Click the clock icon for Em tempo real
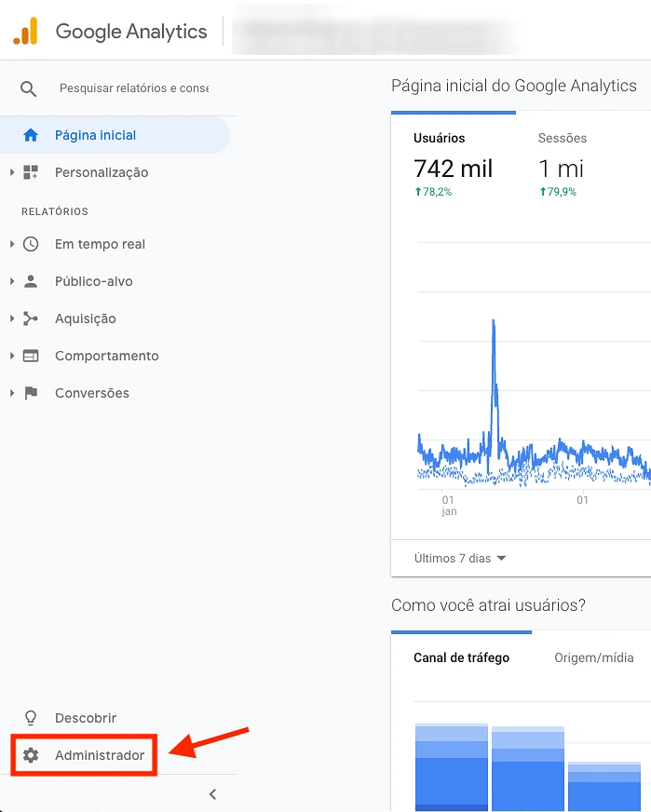This screenshot has width=651, height=812. [x=31, y=244]
